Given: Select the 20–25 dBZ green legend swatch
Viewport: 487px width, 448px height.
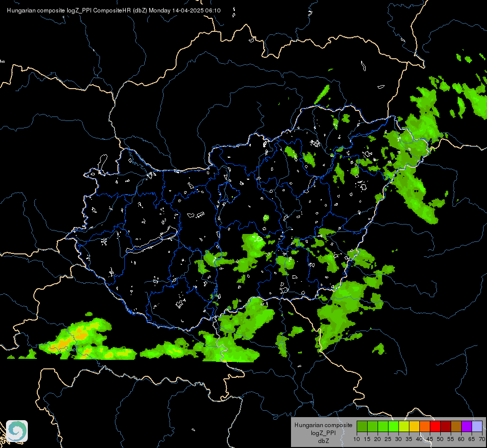Looking at the screenshot, I should click(x=383, y=426).
